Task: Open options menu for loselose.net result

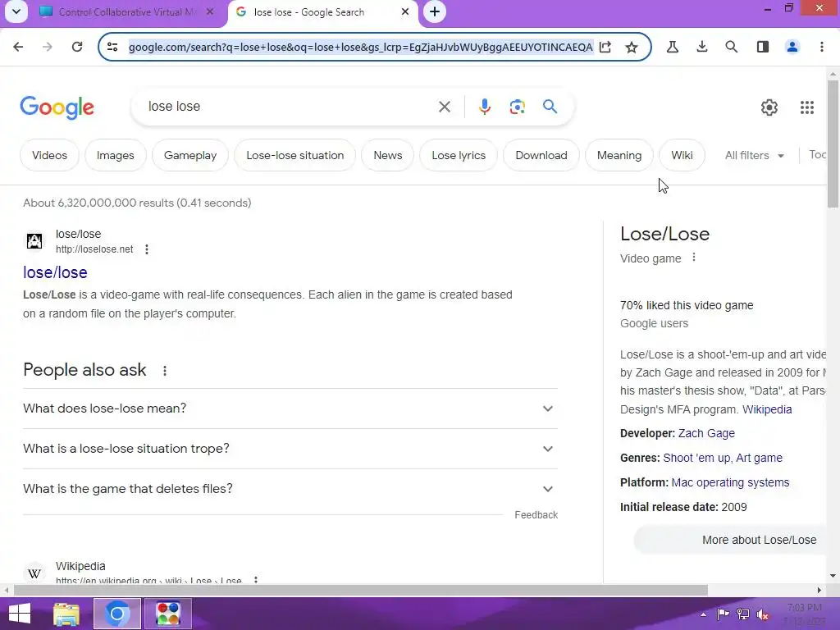Action: coord(146,249)
